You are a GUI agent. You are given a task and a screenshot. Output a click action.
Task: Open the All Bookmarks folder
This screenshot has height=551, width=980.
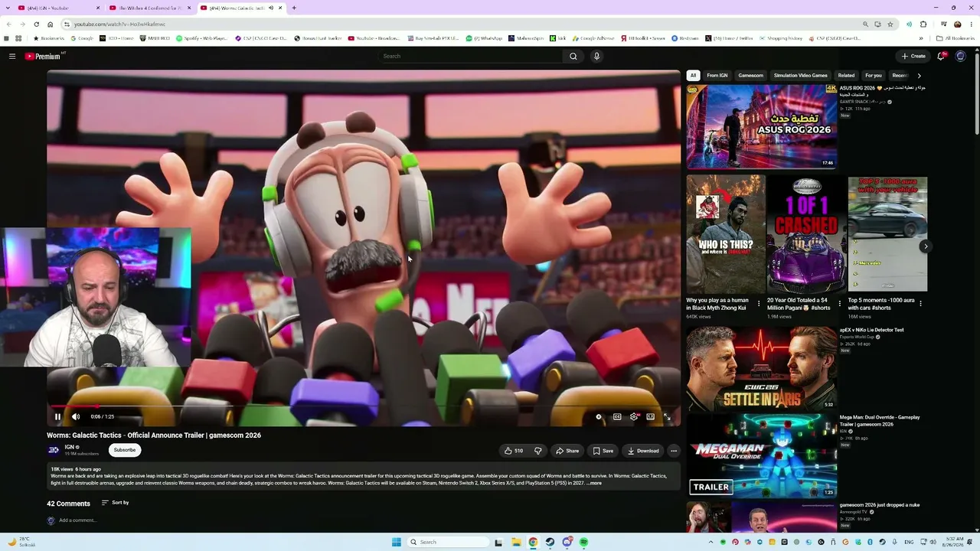tap(955, 38)
